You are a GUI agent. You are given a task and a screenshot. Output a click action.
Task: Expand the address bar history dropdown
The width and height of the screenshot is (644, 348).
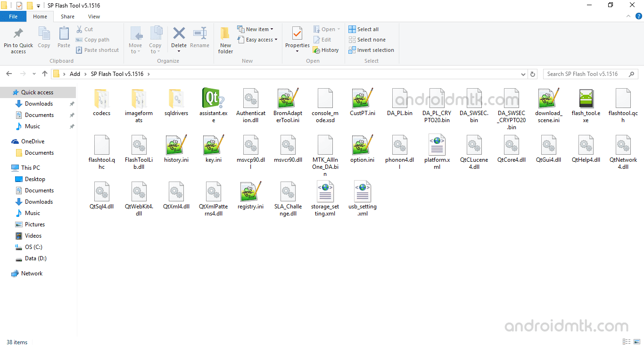pos(523,74)
